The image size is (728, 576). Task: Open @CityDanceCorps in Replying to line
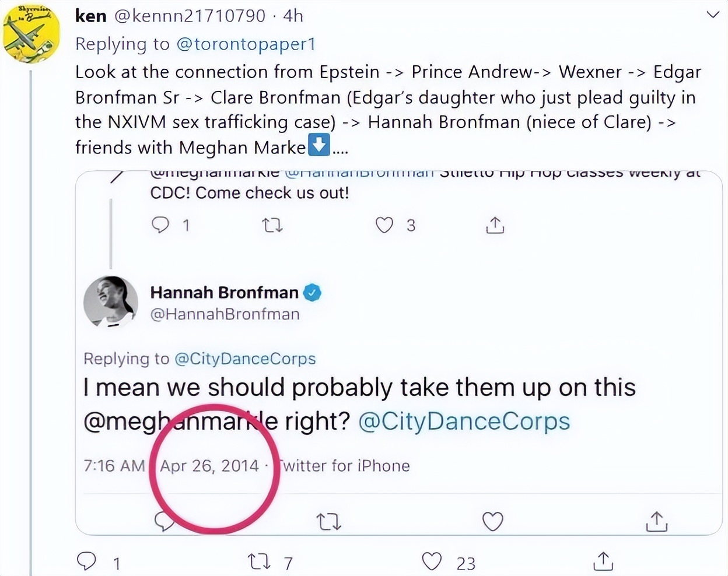click(245, 359)
